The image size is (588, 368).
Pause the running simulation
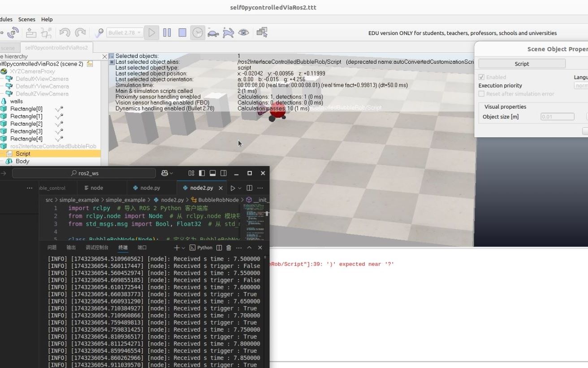coord(167,32)
